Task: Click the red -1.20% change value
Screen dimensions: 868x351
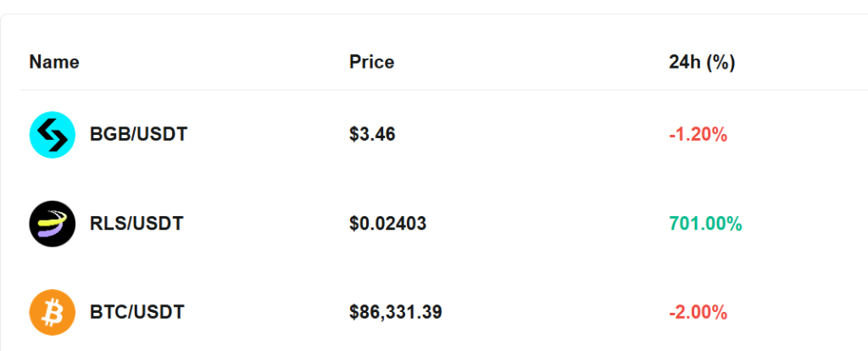Action: point(698,135)
